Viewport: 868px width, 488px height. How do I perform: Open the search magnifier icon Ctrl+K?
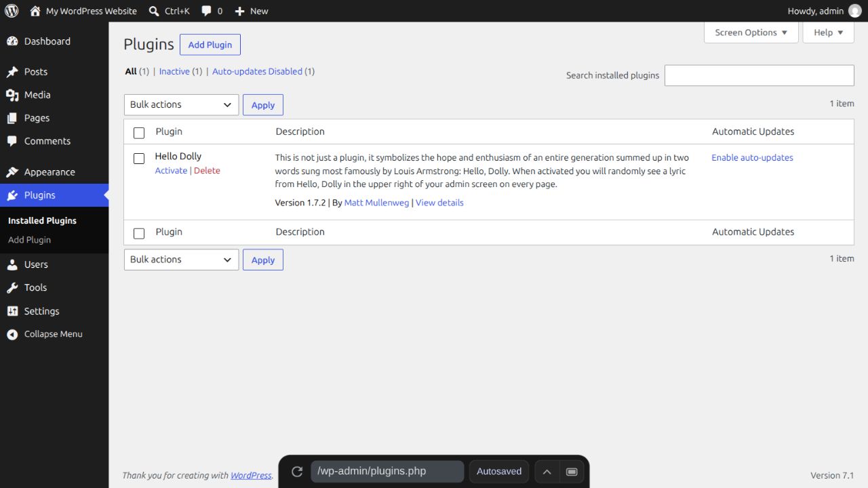tap(154, 11)
